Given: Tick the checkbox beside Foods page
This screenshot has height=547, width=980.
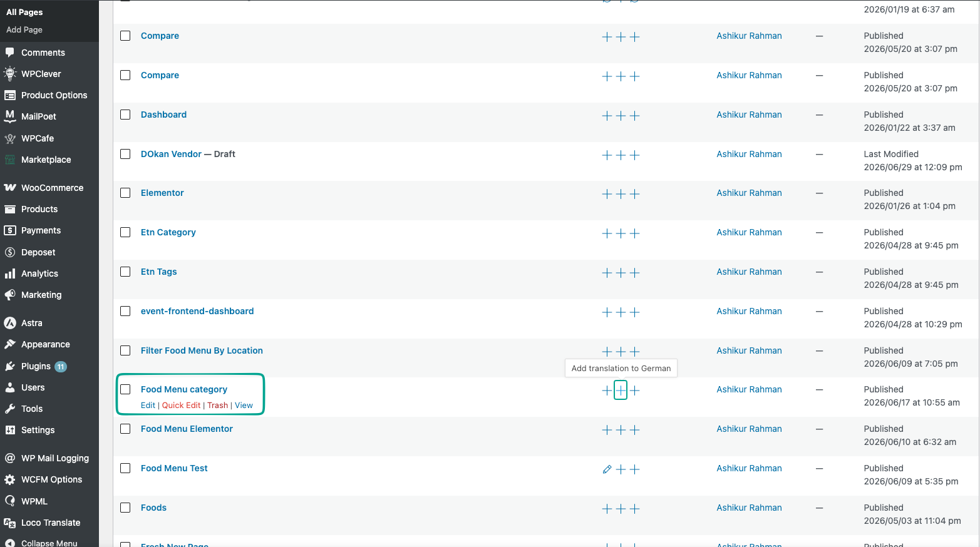Looking at the screenshot, I should (x=125, y=508).
